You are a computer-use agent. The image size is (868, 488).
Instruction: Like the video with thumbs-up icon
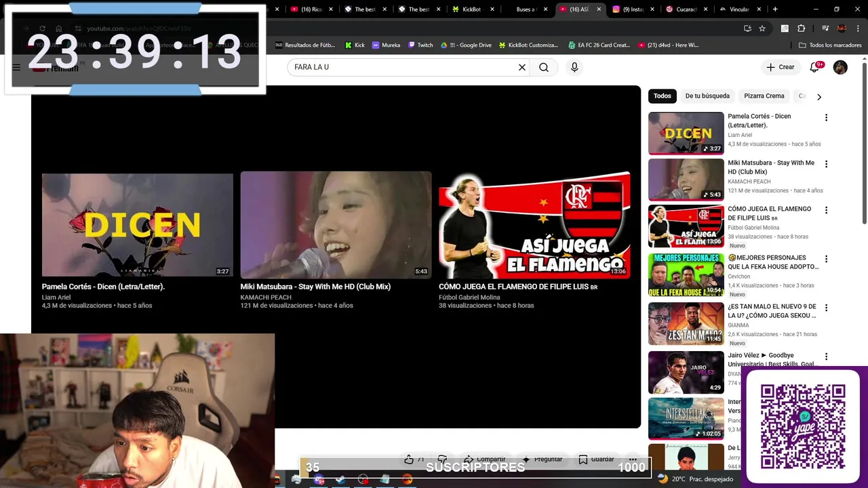[x=409, y=459]
